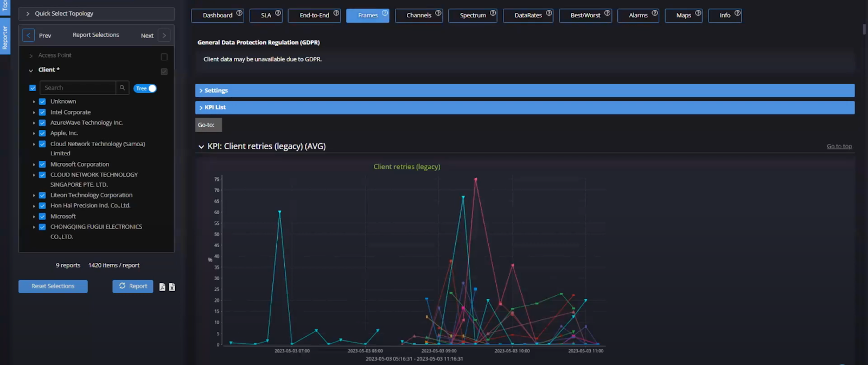Viewport: 868px width, 365px height.
Task: Uncheck the Apple, Inc. checkbox
Action: [x=42, y=133]
